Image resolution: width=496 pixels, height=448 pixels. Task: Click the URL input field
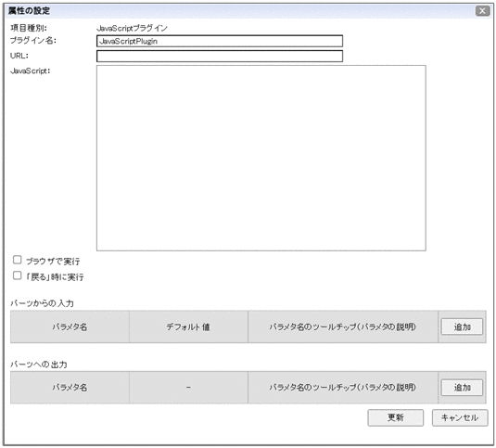220,56
